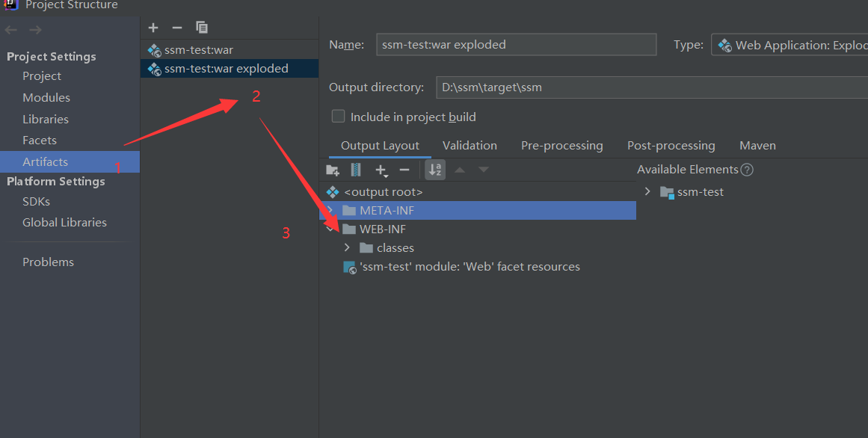Open the Problems section
This screenshot has width=868, height=438.
tap(48, 262)
